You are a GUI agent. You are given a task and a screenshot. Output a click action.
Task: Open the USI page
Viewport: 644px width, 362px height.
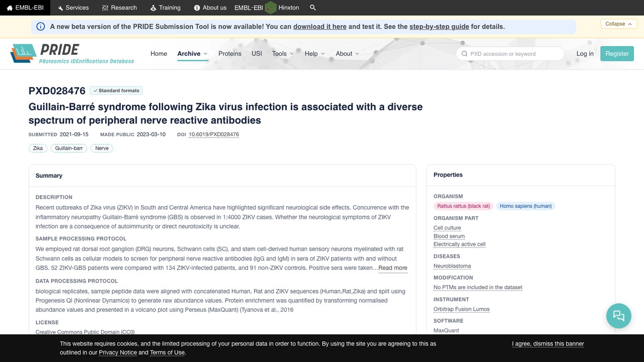(257, 53)
